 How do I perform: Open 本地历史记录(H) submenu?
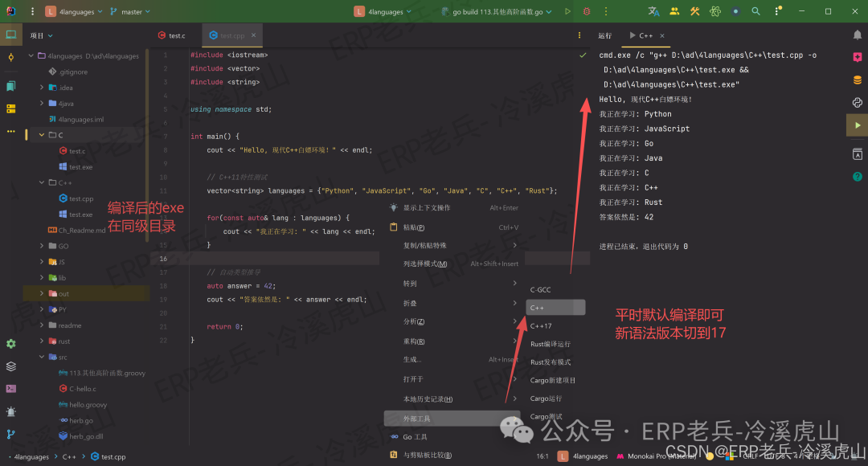454,399
